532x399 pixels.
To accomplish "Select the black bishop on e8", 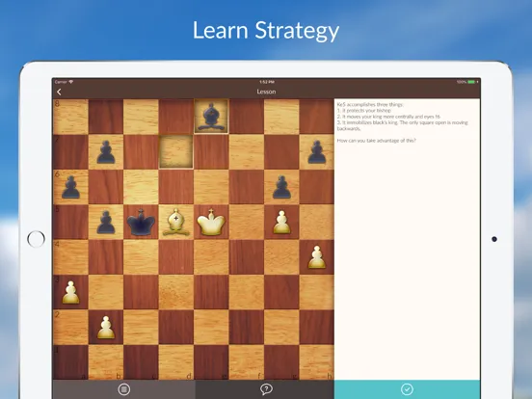I will coord(211,117).
